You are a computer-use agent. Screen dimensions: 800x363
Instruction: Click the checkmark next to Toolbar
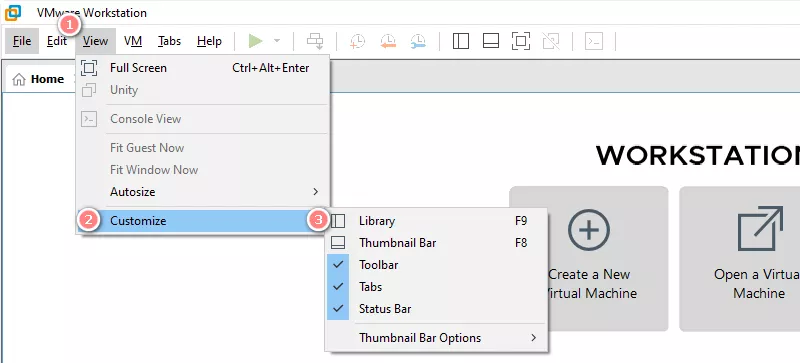pyautogui.click(x=338, y=264)
